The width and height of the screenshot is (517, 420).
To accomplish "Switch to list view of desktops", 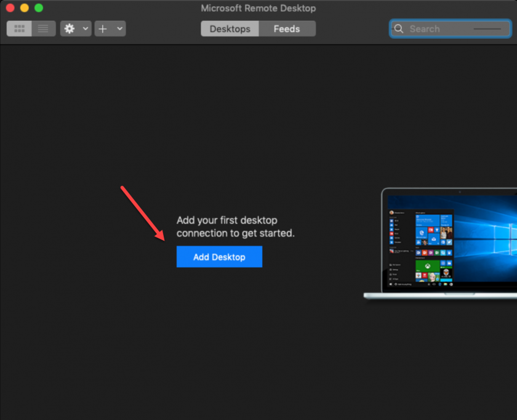I will [x=44, y=29].
